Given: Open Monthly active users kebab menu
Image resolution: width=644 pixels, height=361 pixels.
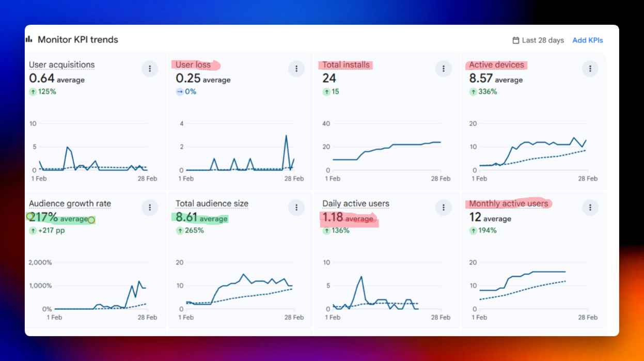Looking at the screenshot, I should [x=590, y=208].
